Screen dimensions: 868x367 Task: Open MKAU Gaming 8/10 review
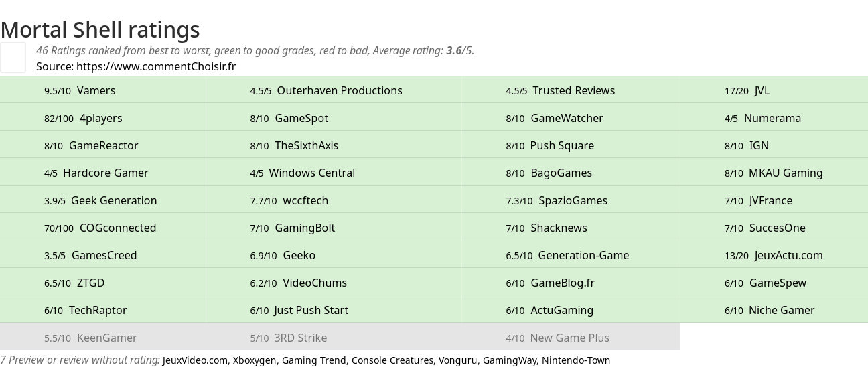[x=774, y=173]
